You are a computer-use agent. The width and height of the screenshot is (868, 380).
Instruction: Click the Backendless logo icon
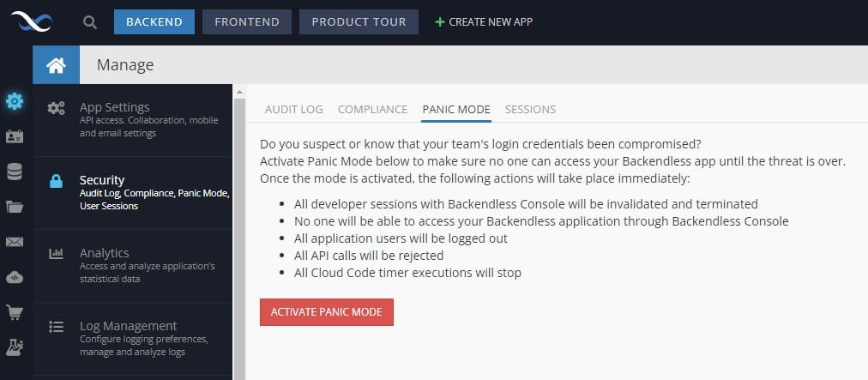coord(32,21)
